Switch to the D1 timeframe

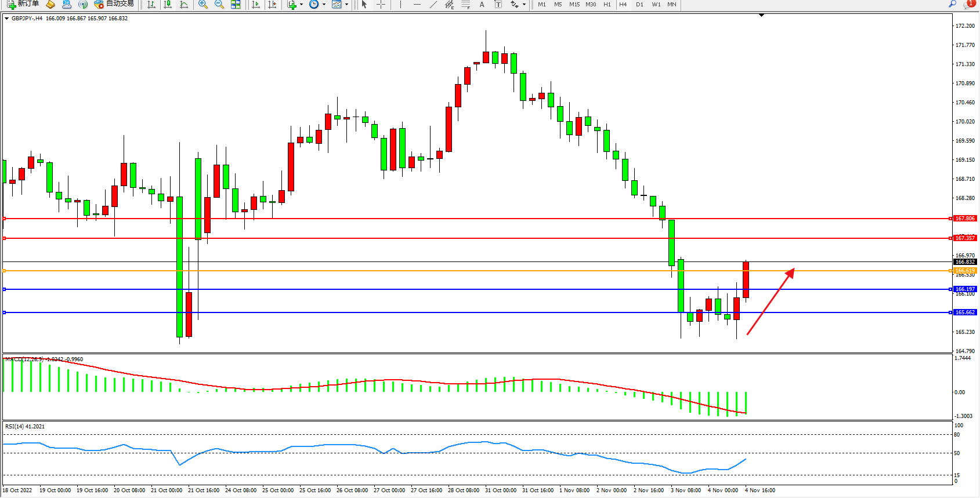(x=639, y=4)
